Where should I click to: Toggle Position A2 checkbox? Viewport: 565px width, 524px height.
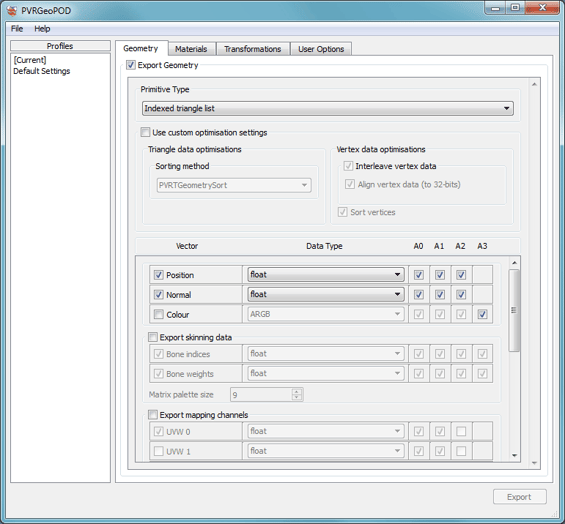coord(461,275)
